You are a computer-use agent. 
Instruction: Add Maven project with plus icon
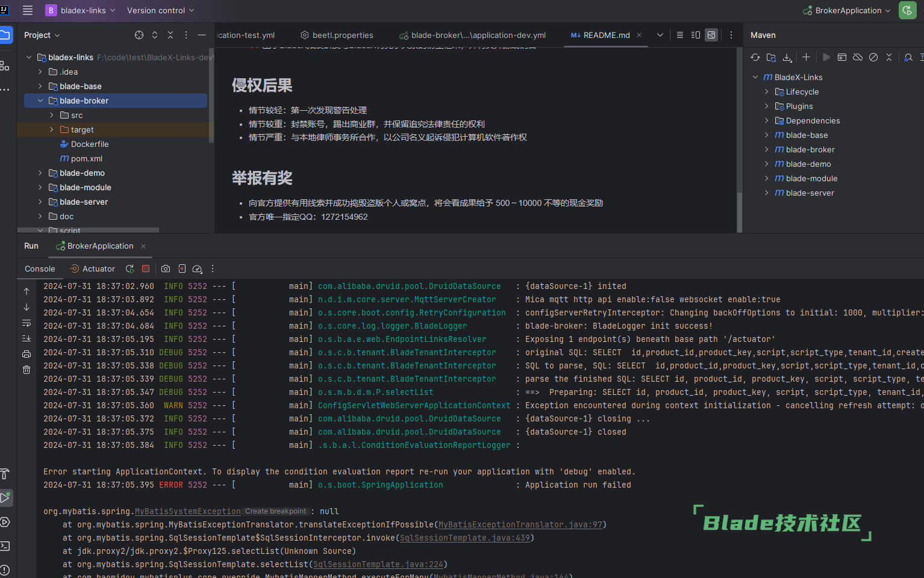[806, 57]
